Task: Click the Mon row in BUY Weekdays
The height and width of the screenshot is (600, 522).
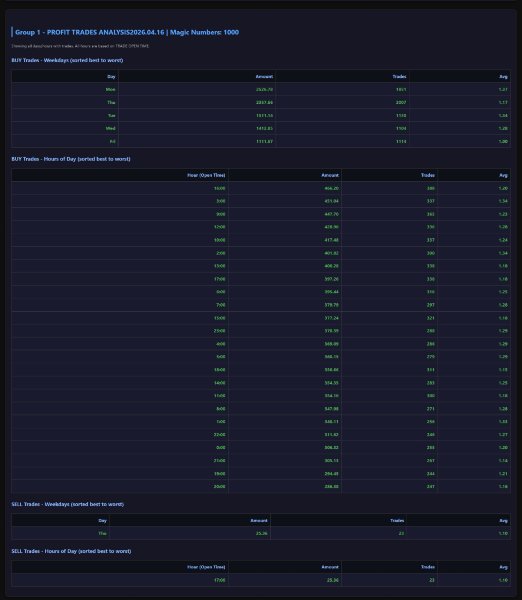Action: (261, 90)
